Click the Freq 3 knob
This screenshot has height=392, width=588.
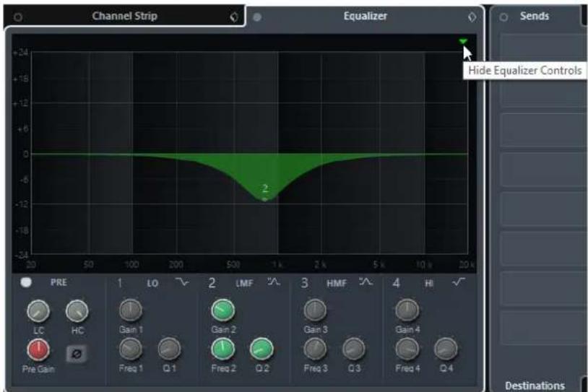(315, 349)
